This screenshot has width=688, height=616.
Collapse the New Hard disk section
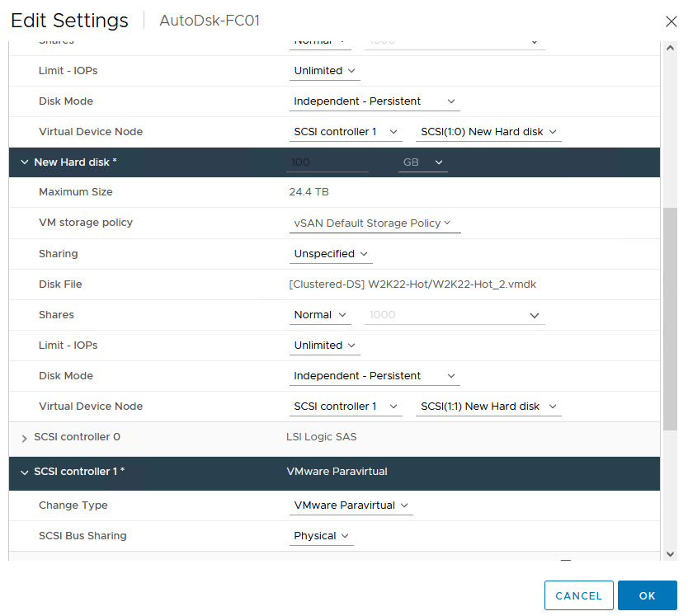coord(24,162)
